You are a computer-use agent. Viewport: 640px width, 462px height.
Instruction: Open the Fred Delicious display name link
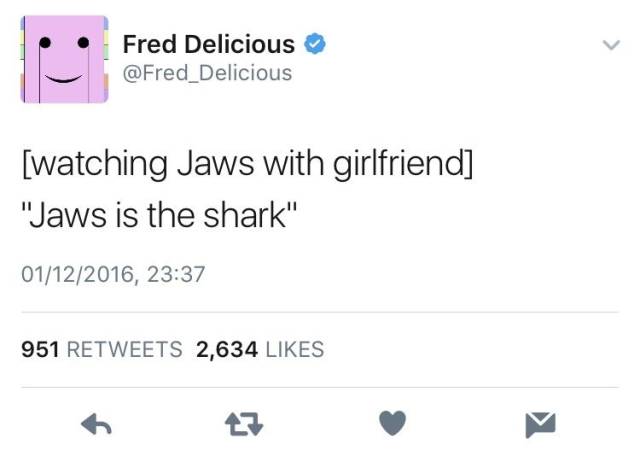point(208,44)
